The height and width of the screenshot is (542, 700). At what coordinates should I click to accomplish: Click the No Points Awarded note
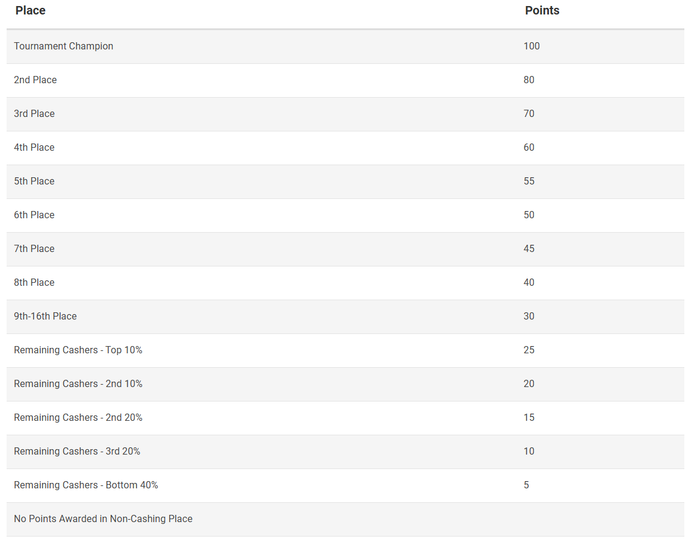103,519
